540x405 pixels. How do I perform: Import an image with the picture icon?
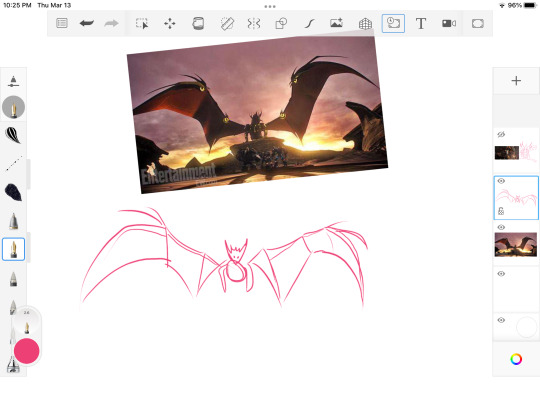click(336, 23)
